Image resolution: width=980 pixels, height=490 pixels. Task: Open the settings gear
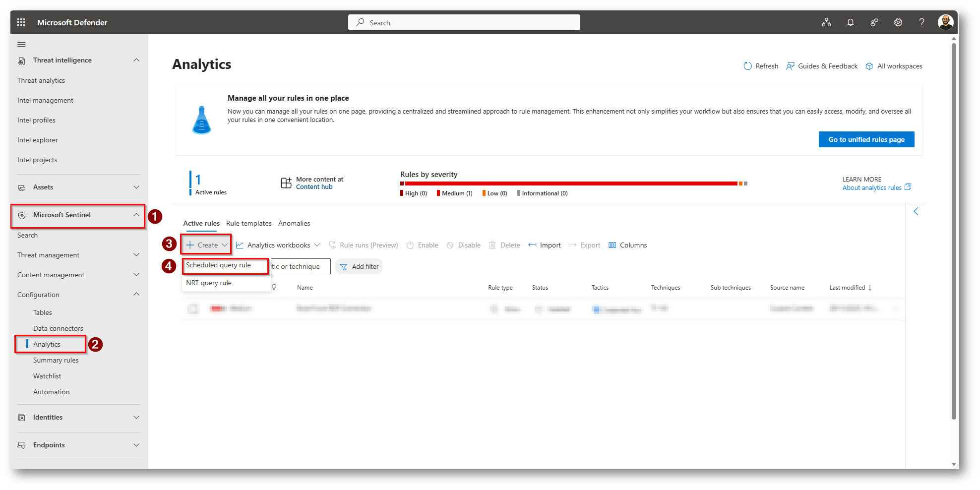pyautogui.click(x=898, y=22)
